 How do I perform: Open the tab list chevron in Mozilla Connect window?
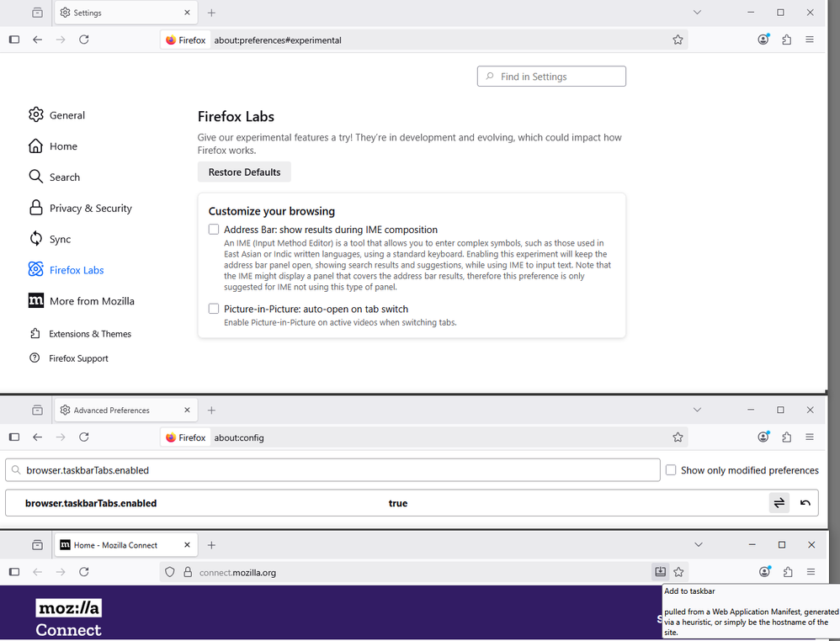tap(697, 545)
